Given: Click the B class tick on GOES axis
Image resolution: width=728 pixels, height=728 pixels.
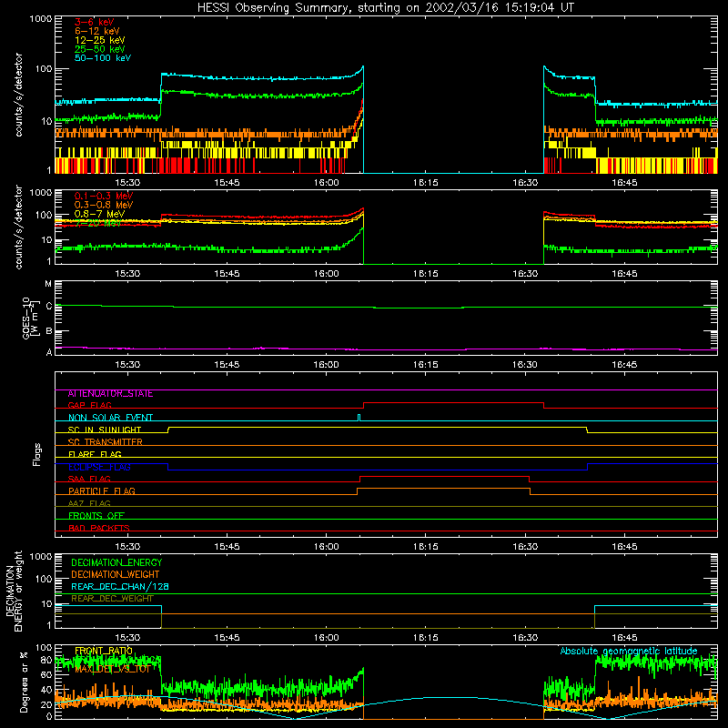Looking at the screenshot, I should point(49,331).
